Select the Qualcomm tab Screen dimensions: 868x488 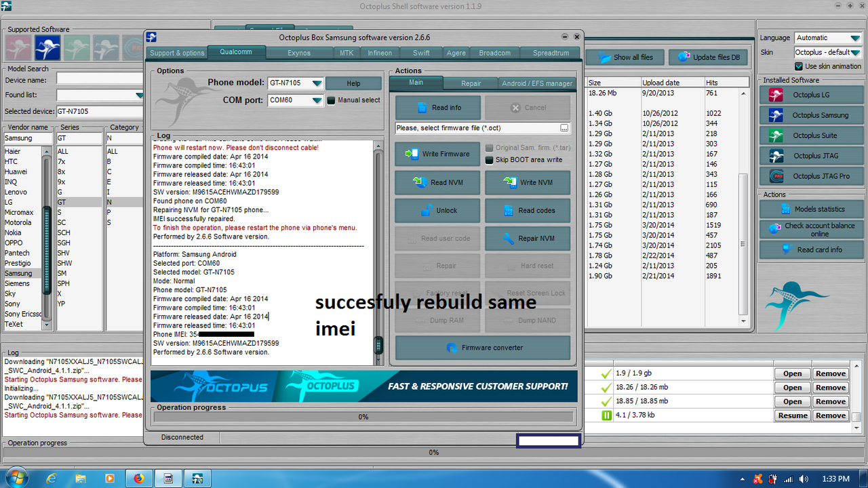click(236, 52)
